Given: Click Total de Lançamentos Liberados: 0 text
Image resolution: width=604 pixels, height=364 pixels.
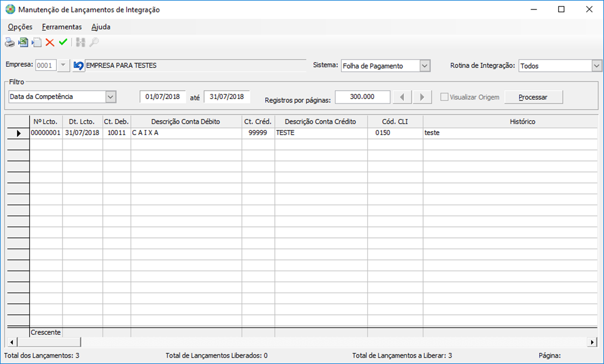Looking at the screenshot, I should point(216,356).
